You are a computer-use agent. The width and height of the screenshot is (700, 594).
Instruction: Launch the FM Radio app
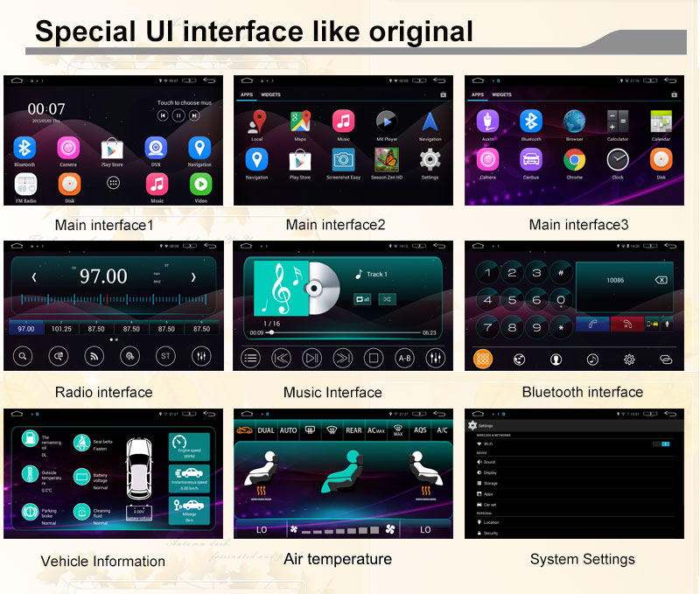pos(25,184)
